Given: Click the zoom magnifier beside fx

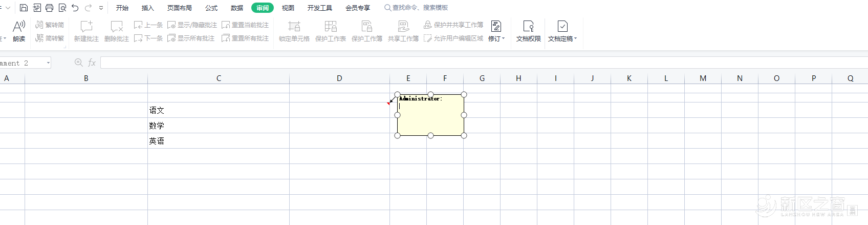Looking at the screenshot, I should point(79,62).
